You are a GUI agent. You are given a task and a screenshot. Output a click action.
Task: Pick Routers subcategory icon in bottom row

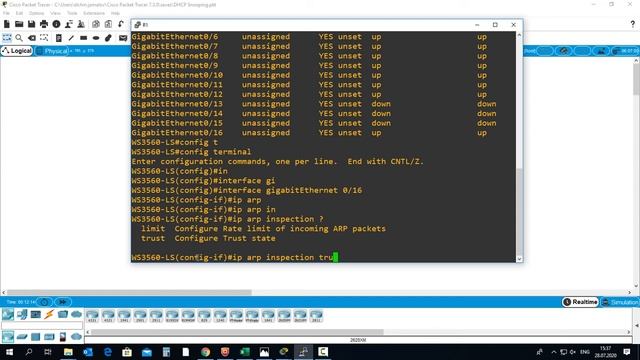click(x=8, y=337)
